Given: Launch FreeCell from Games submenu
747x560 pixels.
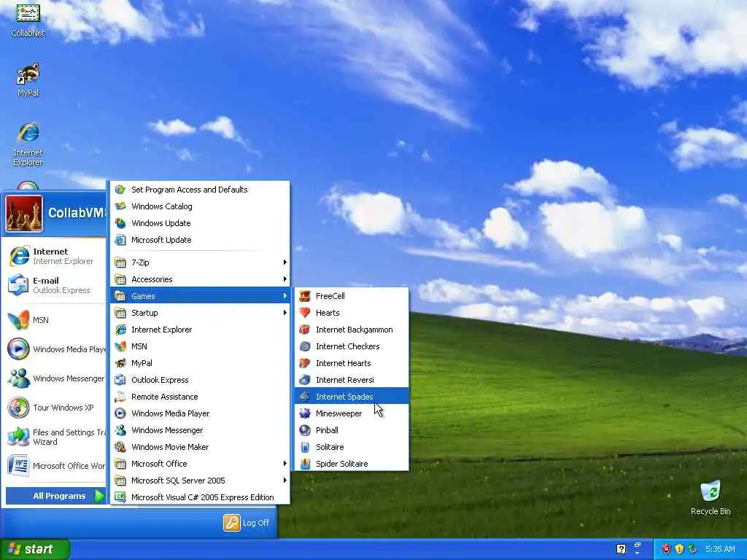Looking at the screenshot, I should [352, 296].
